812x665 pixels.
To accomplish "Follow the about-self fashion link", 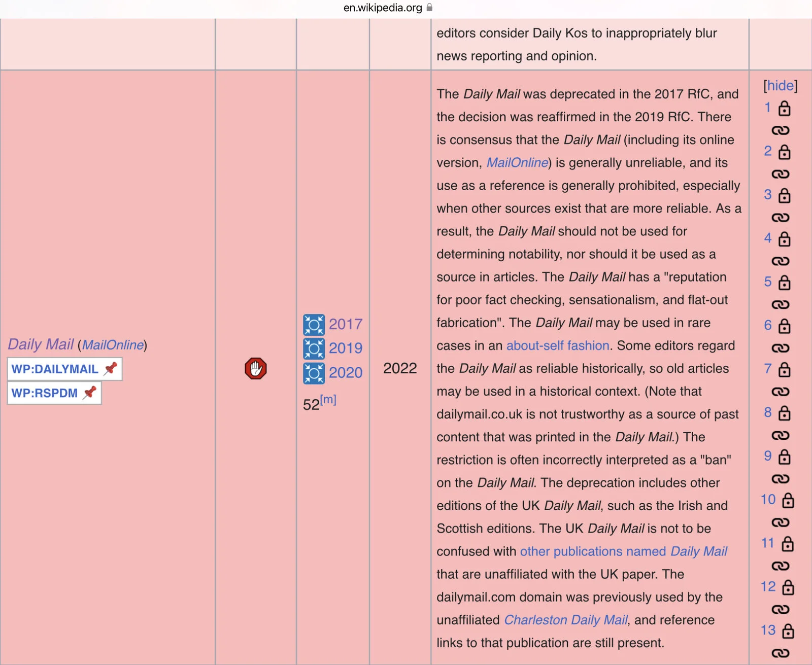I will click(x=558, y=345).
